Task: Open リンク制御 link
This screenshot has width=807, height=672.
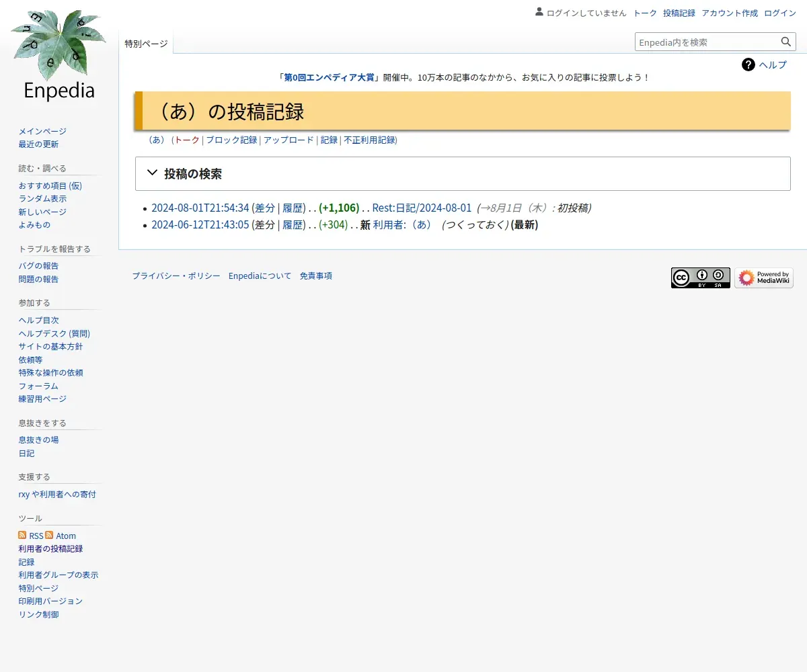Action: [x=38, y=614]
